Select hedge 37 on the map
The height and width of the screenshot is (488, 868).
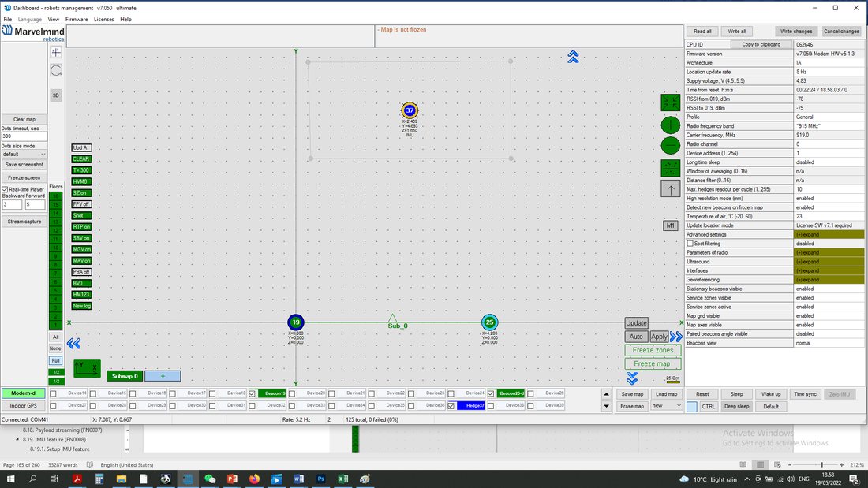tap(410, 110)
